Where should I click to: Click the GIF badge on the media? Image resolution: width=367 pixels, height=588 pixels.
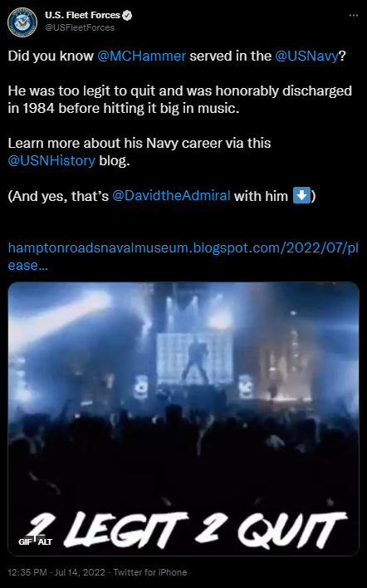[x=25, y=541]
